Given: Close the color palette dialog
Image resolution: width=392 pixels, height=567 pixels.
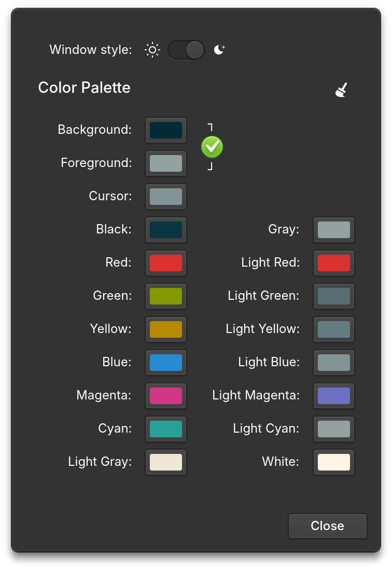Looking at the screenshot, I should click(x=327, y=526).
